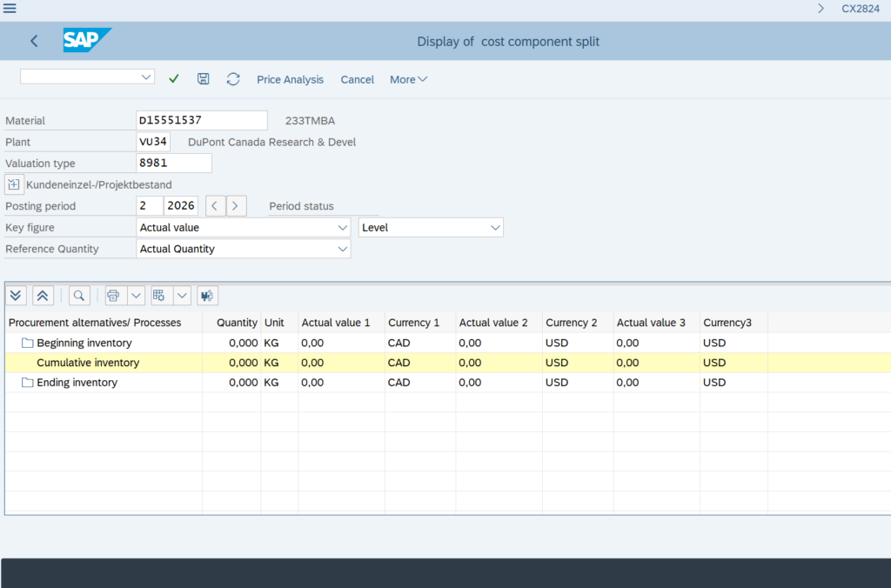This screenshot has width=891, height=588.
Task: Collapse all nodes with double-up arrow icon
Action: coord(43,296)
